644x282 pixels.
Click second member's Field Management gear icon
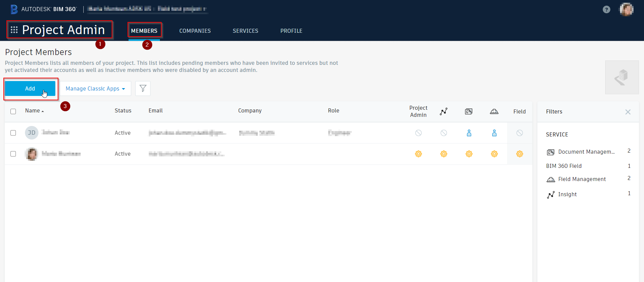(x=494, y=154)
